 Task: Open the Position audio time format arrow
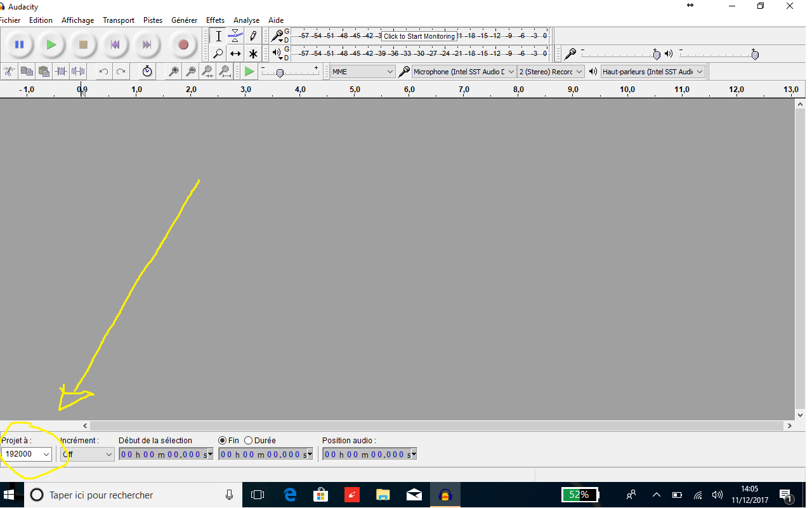414,455
